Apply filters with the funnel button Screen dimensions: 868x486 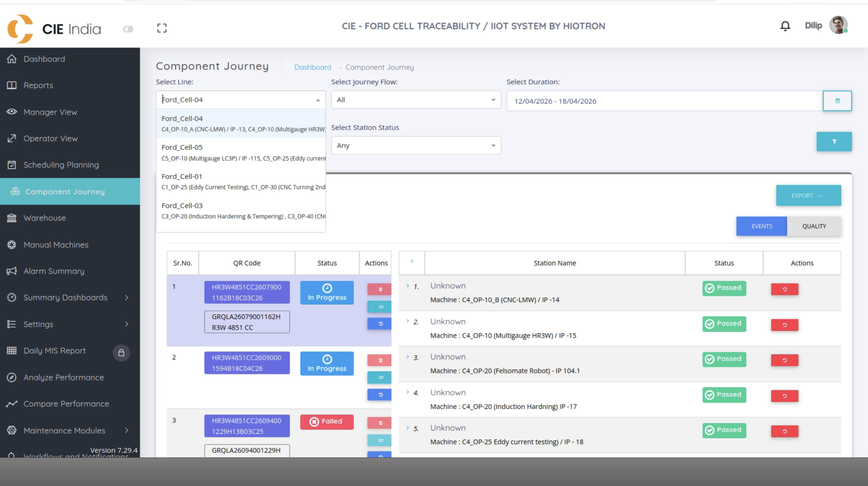(834, 142)
